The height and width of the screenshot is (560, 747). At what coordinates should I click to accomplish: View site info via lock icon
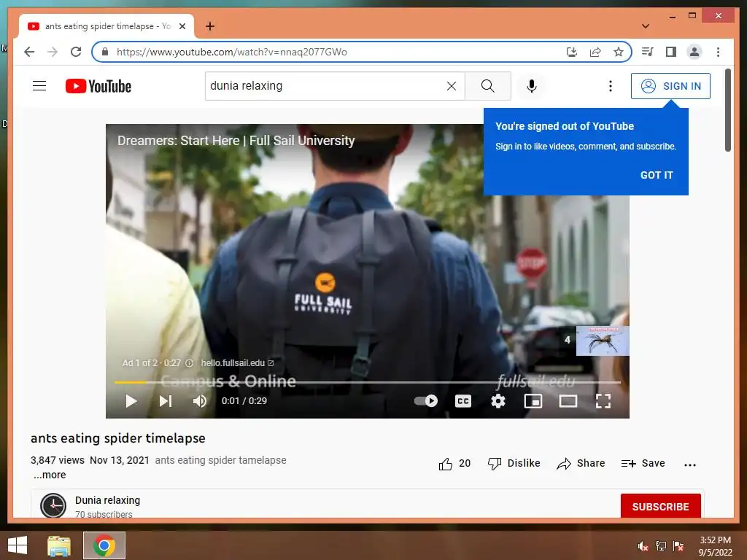click(x=105, y=52)
